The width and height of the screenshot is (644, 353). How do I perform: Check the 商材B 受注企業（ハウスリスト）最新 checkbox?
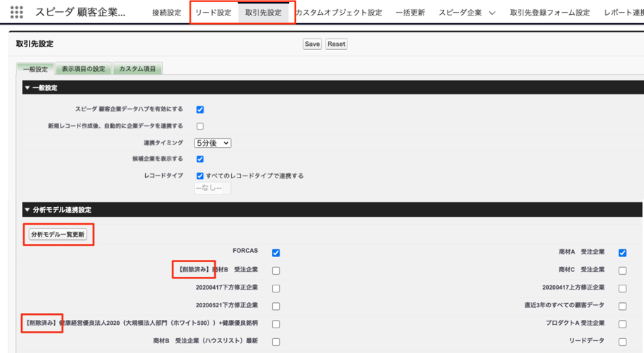[x=276, y=342]
